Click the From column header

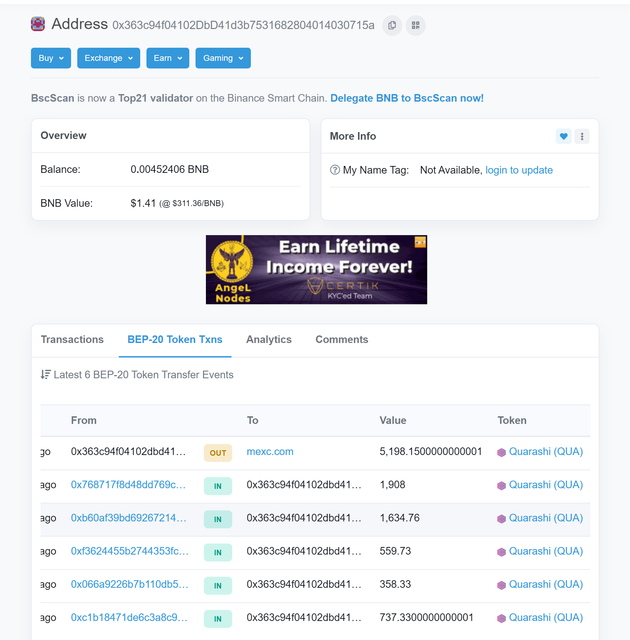pyautogui.click(x=84, y=420)
